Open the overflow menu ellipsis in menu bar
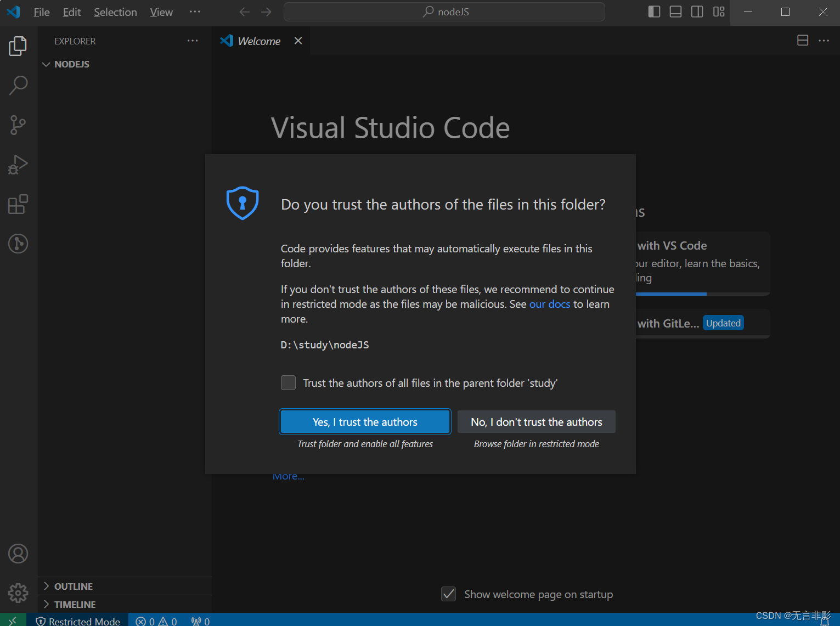The width and height of the screenshot is (840, 626). click(195, 12)
